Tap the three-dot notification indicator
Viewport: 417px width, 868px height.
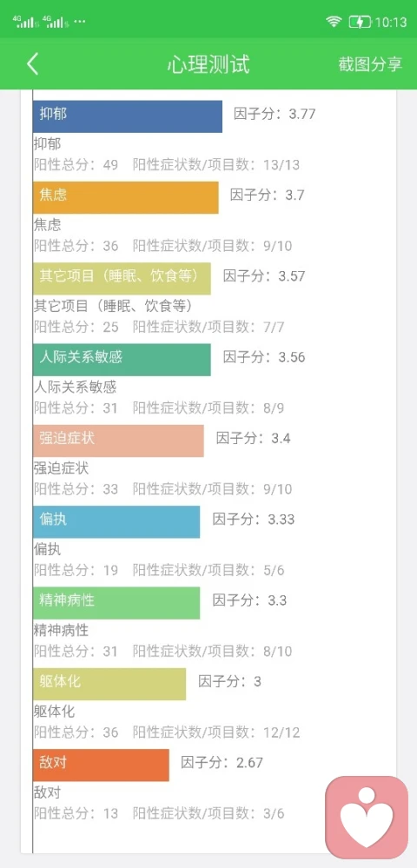point(80,22)
